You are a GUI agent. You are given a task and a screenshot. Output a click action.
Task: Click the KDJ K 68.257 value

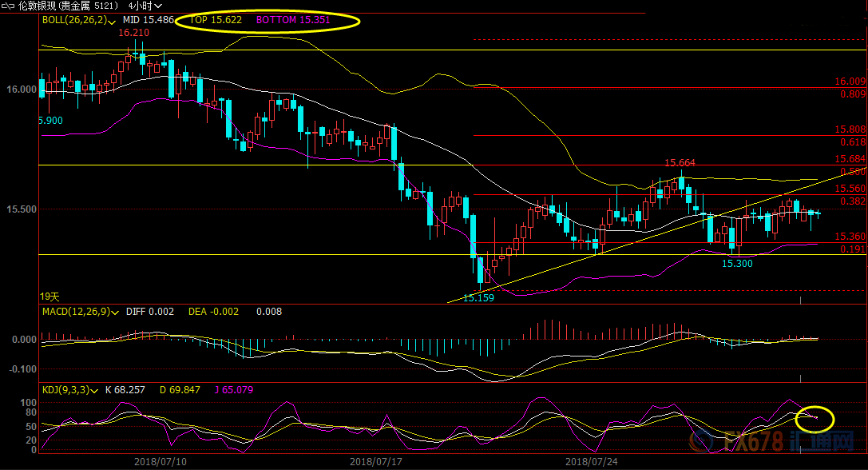(x=125, y=390)
